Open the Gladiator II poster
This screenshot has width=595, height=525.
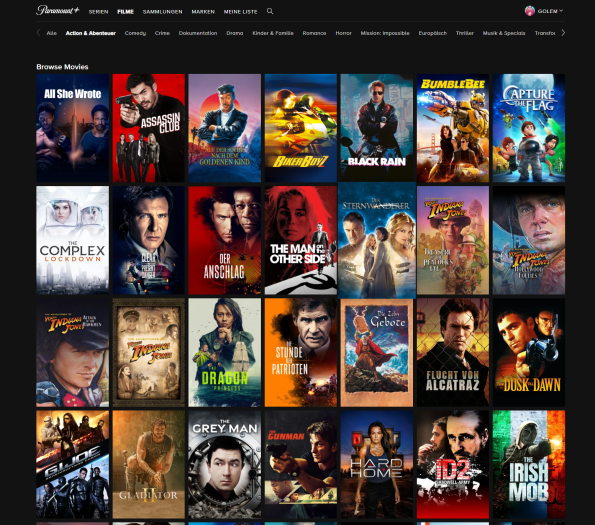(149, 464)
